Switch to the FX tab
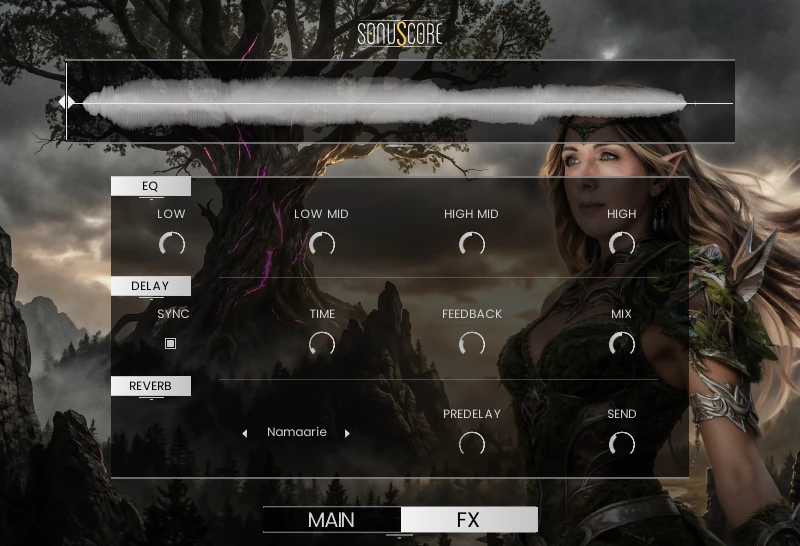Screen dimensions: 800x546 point(468,520)
